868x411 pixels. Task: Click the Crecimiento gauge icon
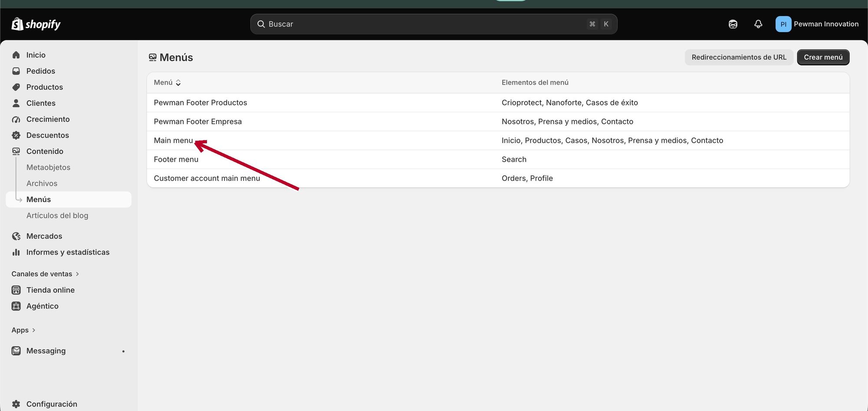coord(16,119)
